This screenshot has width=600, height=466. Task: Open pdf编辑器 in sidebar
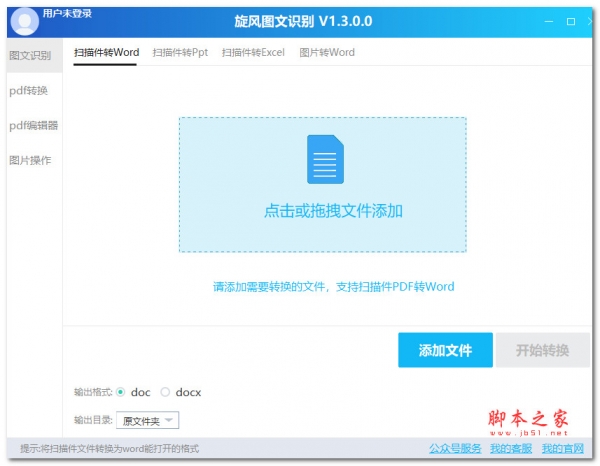[x=32, y=126]
